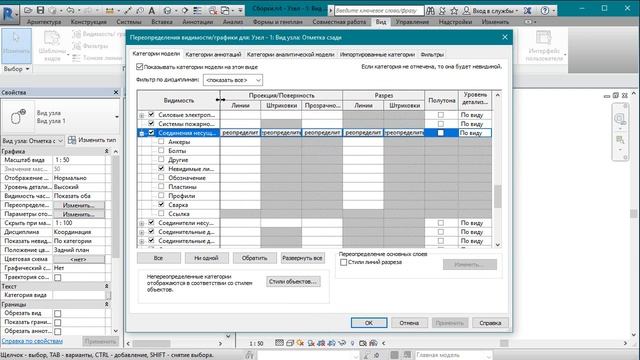Expand the Силовые электроприборы category row

[x=142, y=116]
